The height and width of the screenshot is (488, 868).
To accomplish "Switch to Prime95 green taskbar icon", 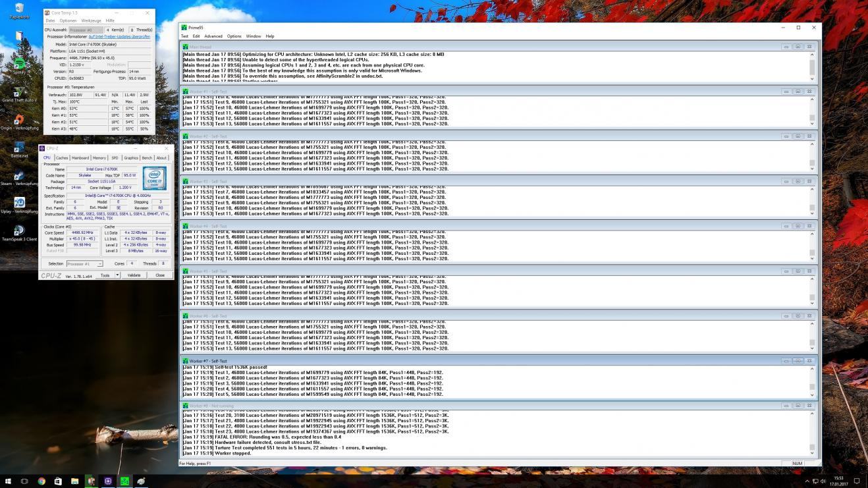I will [124, 481].
